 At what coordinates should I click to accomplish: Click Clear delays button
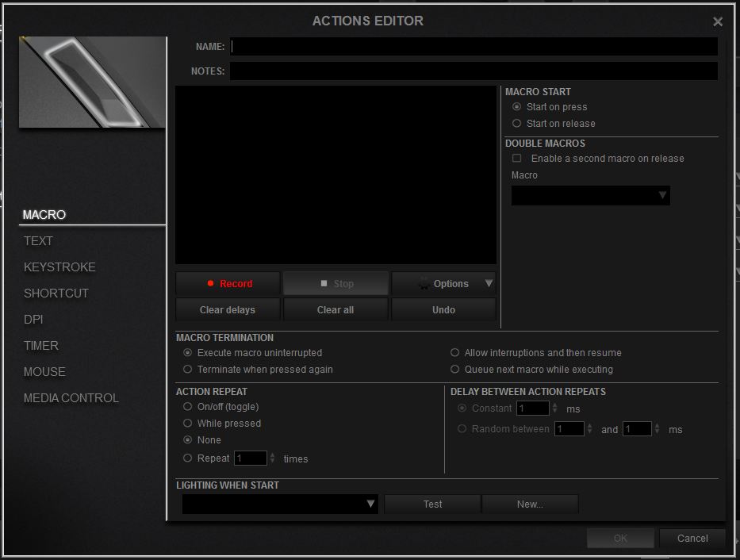point(228,309)
